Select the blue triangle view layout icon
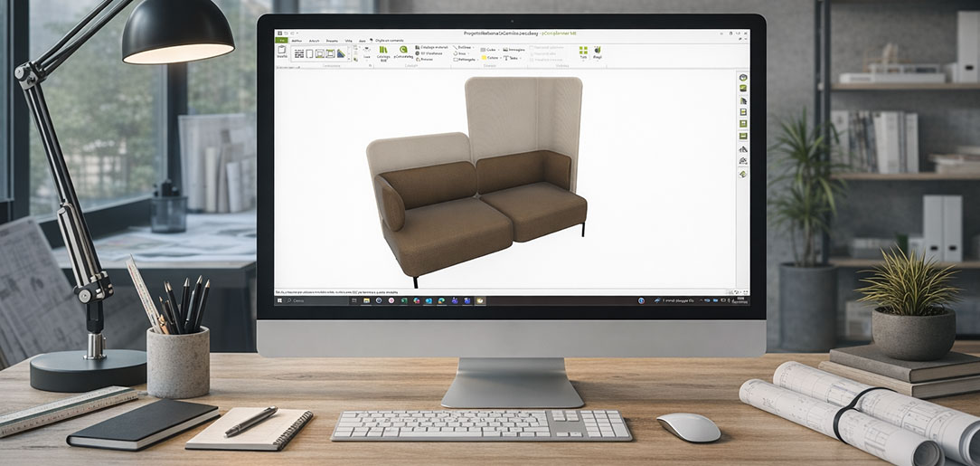 342,53
